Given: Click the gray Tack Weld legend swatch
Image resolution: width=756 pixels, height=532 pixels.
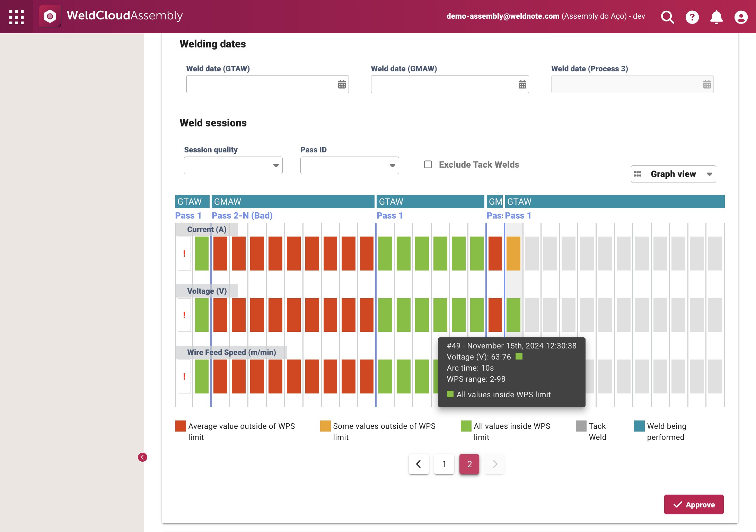Looking at the screenshot, I should pyautogui.click(x=581, y=426).
